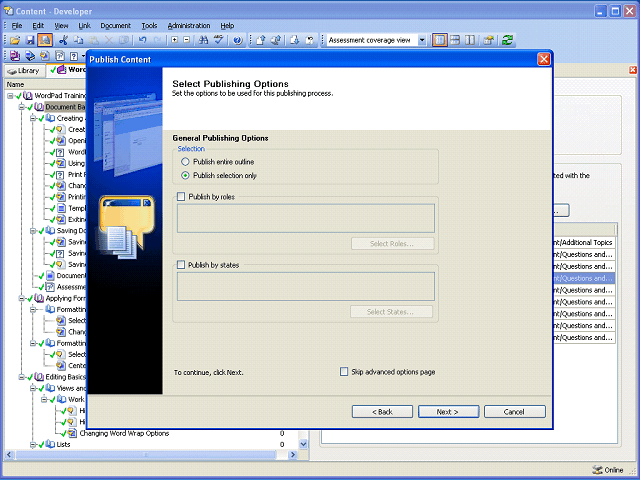Click the Select Roles... button
The image size is (640, 480).
pyautogui.click(x=392, y=244)
